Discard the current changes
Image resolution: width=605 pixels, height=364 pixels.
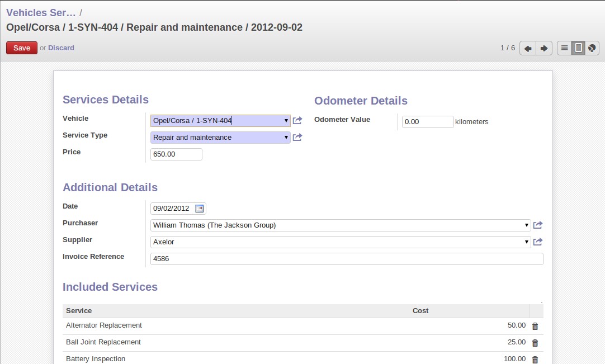(61, 48)
